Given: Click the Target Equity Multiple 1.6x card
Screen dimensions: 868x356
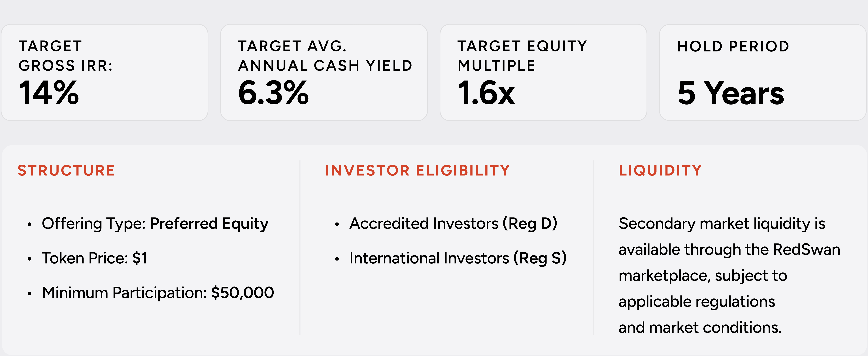Looking at the screenshot, I should coord(543,72).
